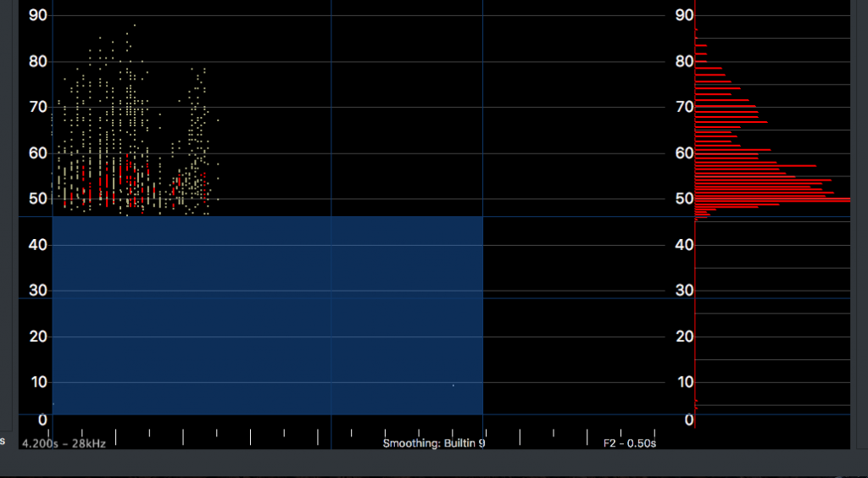Click the red histogram bar near 70

click(726, 106)
